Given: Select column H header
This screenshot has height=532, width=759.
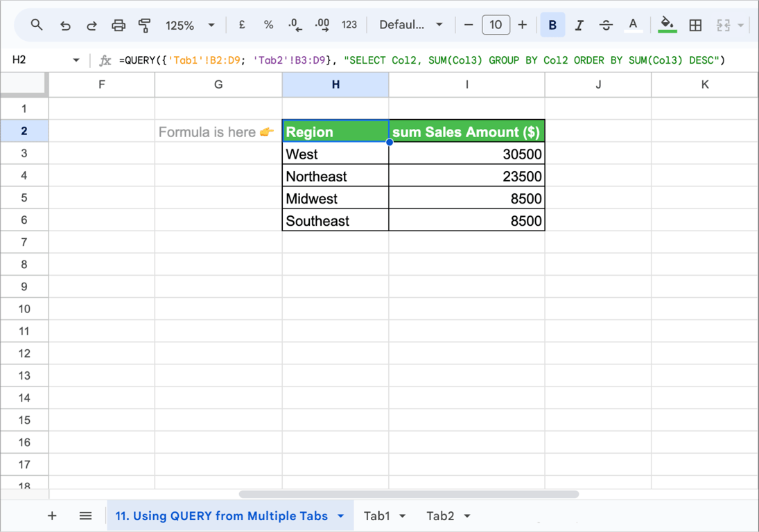Looking at the screenshot, I should (335, 85).
